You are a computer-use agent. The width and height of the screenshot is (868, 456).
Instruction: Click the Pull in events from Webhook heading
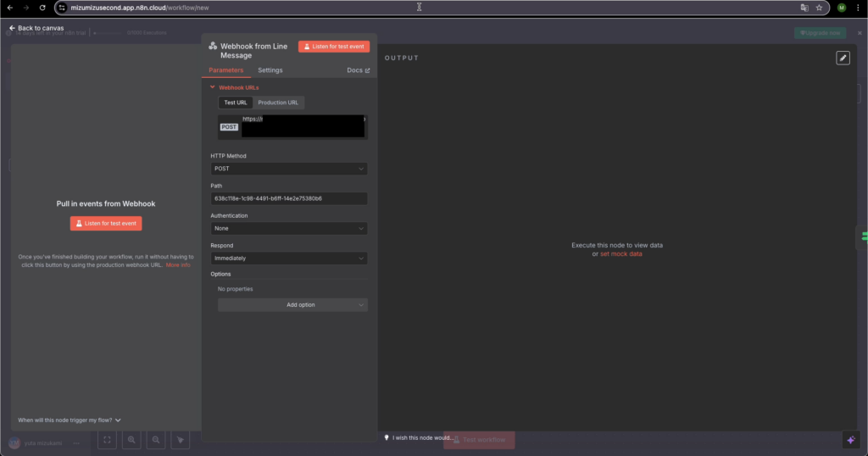106,203
